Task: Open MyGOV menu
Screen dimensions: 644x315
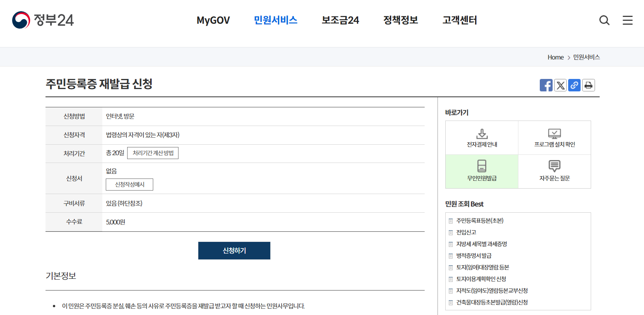Action: (x=213, y=20)
